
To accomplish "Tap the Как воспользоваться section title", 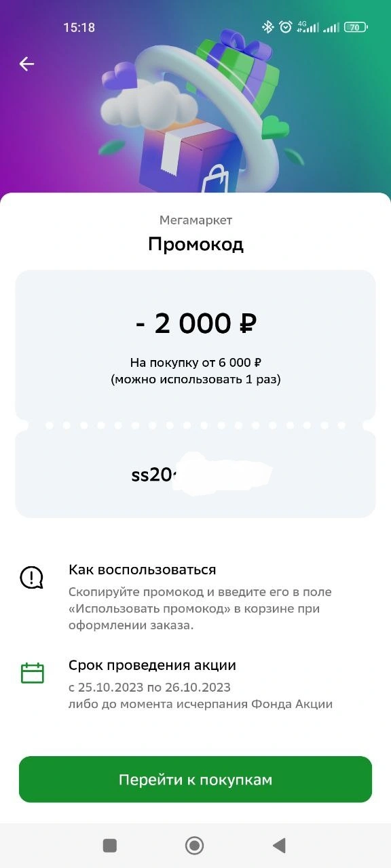I will (143, 570).
